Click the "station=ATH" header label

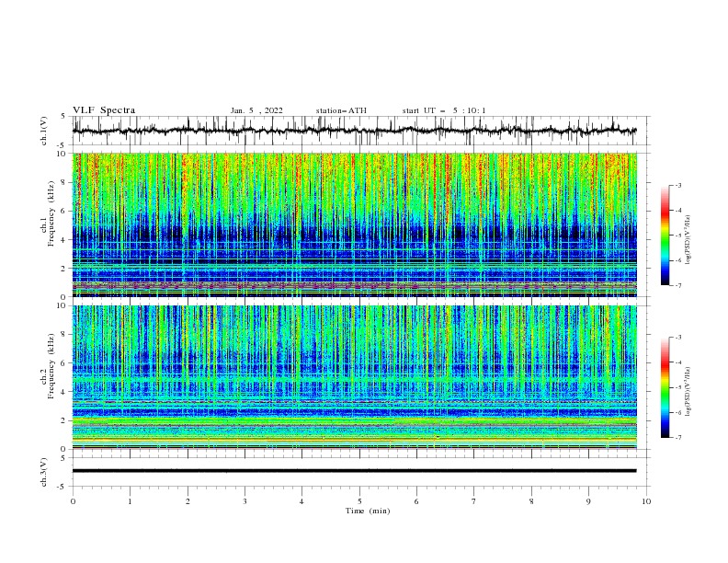(341, 110)
